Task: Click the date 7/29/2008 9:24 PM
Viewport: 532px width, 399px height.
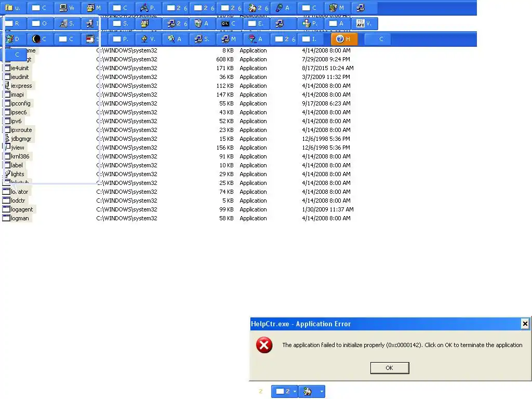Action: 326,59
